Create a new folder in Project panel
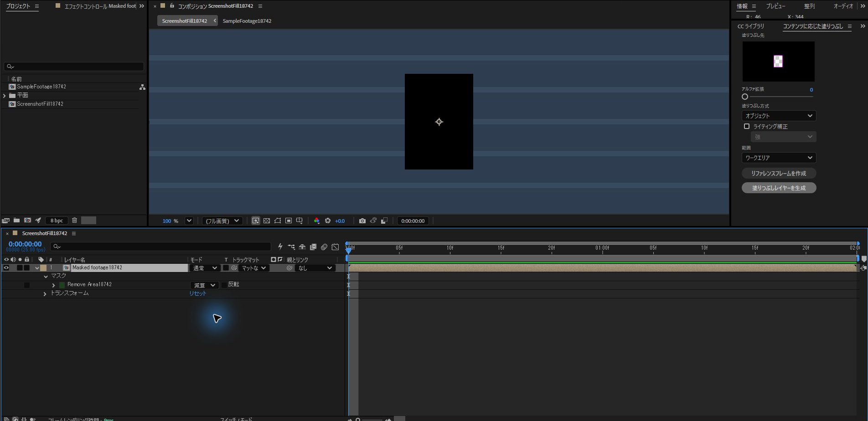The image size is (868, 421). 16,221
